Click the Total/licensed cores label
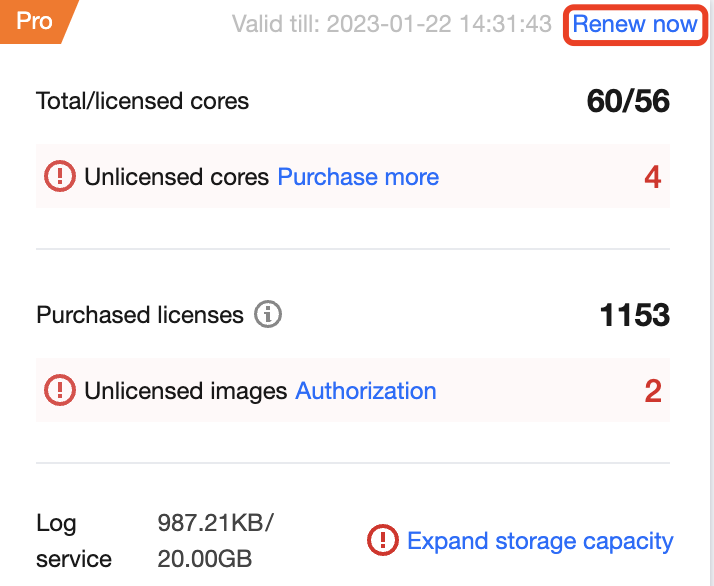The width and height of the screenshot is (714, 586). tap(142, 101)
